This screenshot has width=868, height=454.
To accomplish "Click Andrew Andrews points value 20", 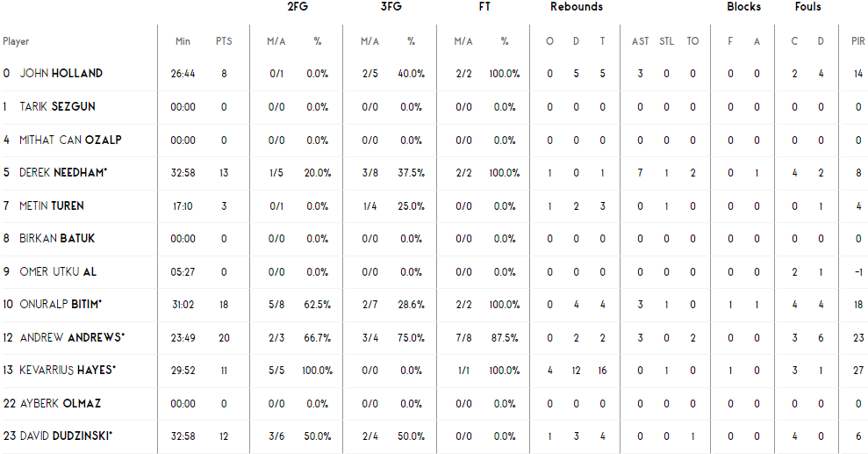I will 224,338.
